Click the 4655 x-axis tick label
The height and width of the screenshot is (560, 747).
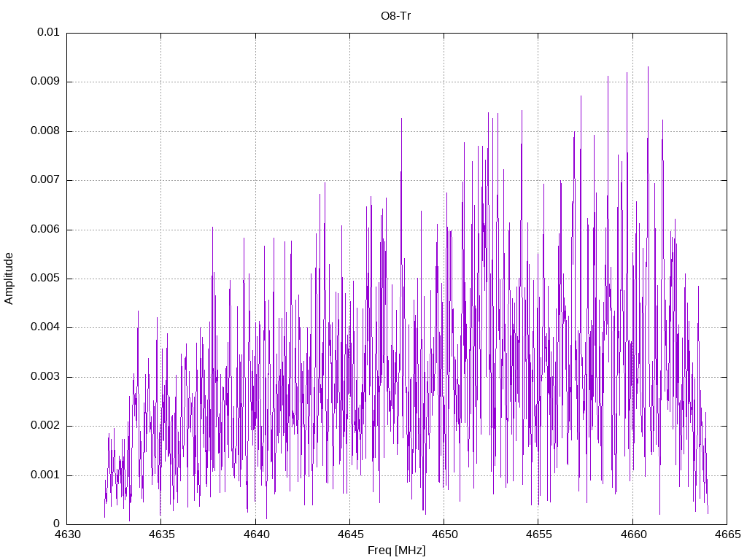pyautogui.click(x=539, y=534)
